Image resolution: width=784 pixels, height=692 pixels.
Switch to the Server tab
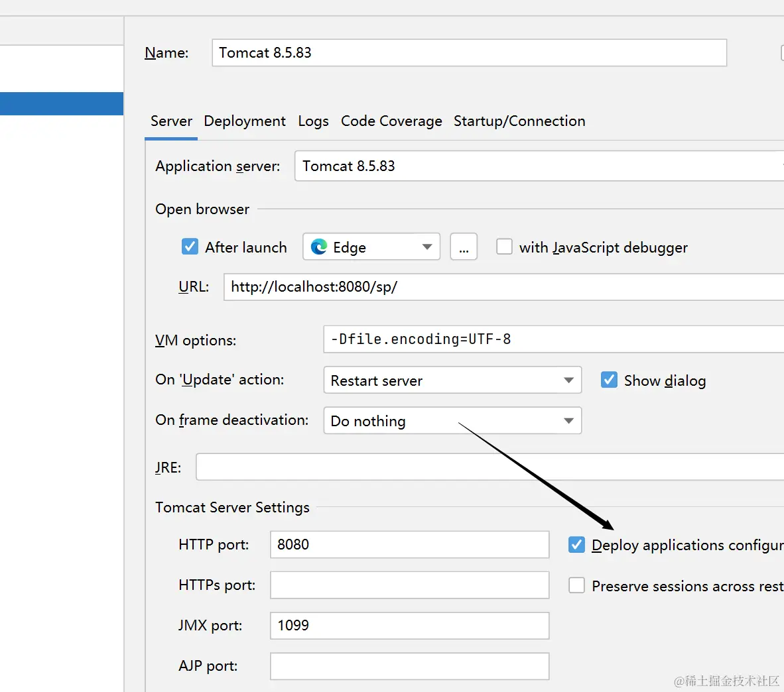point(172,121)
